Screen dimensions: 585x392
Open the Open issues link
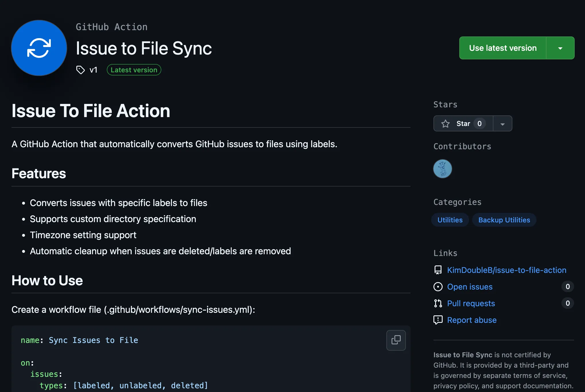[470, 287]
